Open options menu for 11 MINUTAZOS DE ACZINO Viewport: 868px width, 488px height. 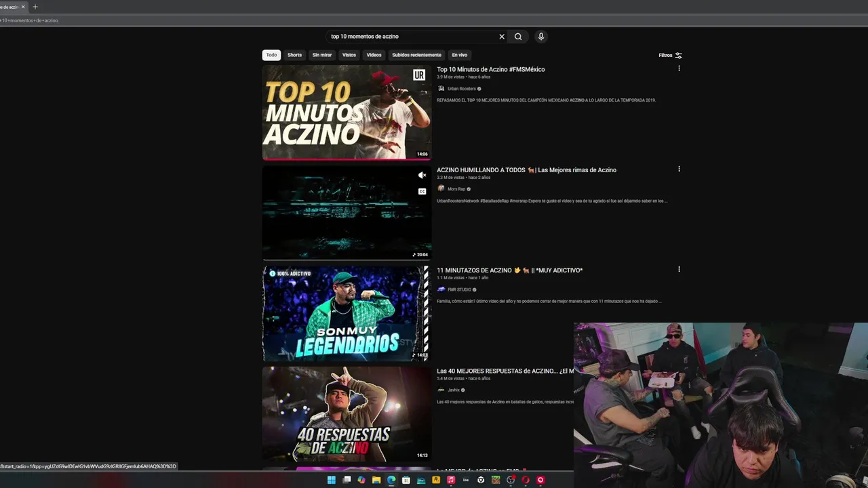[x=679, y=269]
